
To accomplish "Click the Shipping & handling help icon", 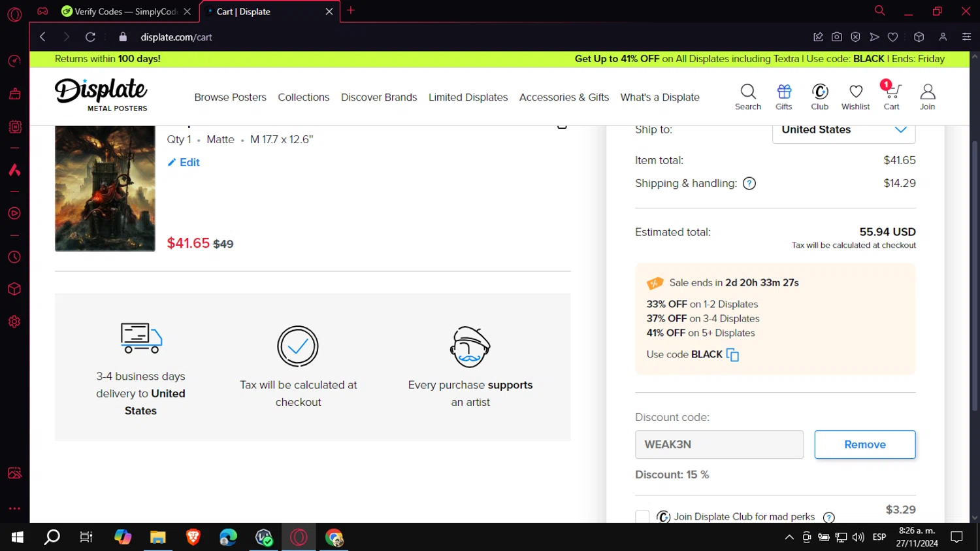I will pos(749,184).
